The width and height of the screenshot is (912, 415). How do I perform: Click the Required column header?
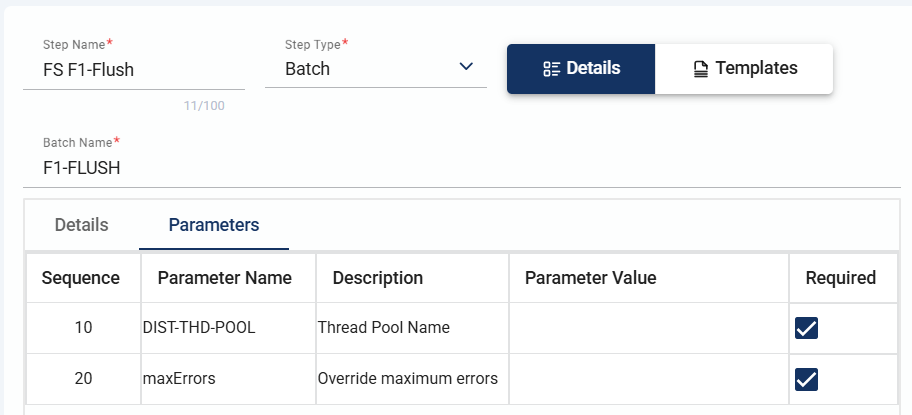pos(840,278)
